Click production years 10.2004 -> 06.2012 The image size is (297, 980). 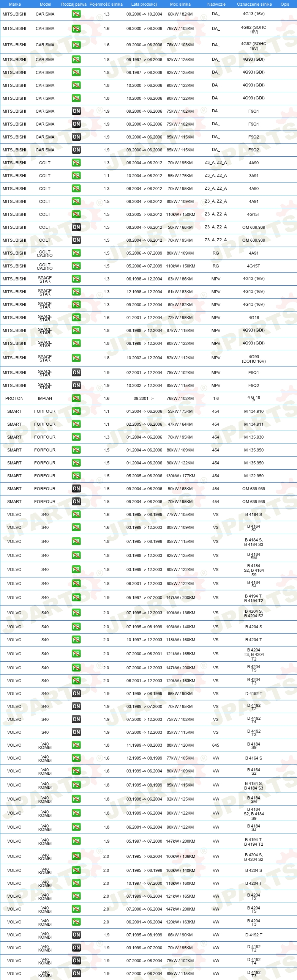pyautogui.click(x=144, y=176)
